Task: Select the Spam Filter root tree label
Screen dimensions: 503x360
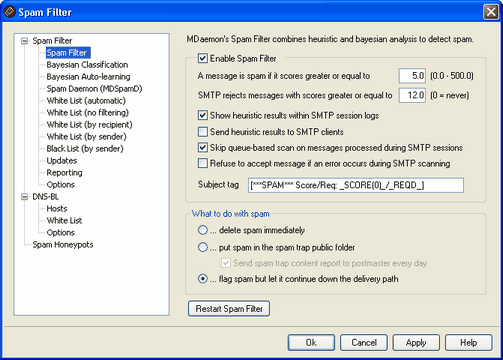Action: (x=52, y=41)
